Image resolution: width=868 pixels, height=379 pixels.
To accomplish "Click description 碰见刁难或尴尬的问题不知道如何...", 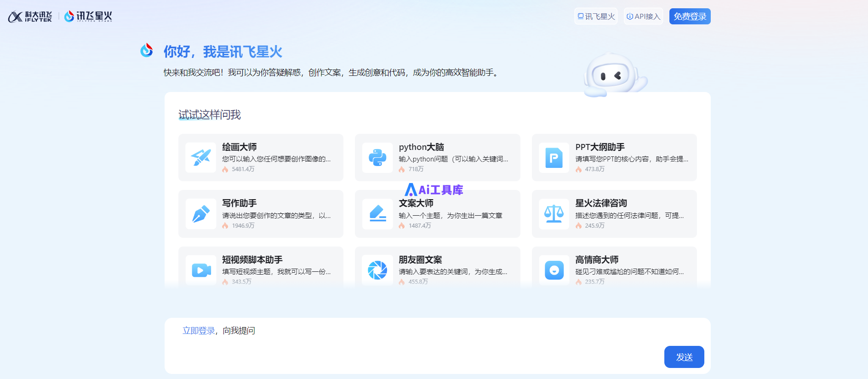I will [629, 272].
